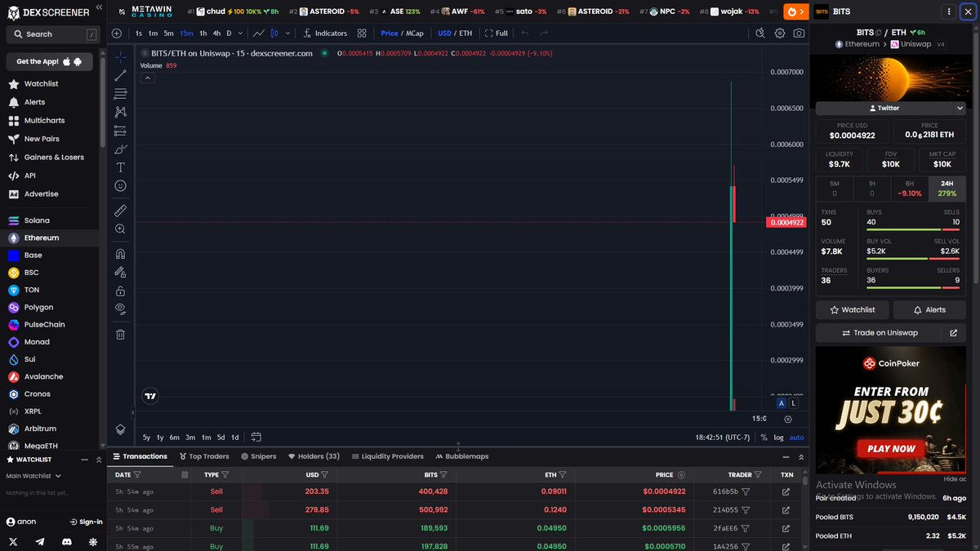The image size is (980, 551).
Task: Select the ruler measure tool
Action: (120, 211)
